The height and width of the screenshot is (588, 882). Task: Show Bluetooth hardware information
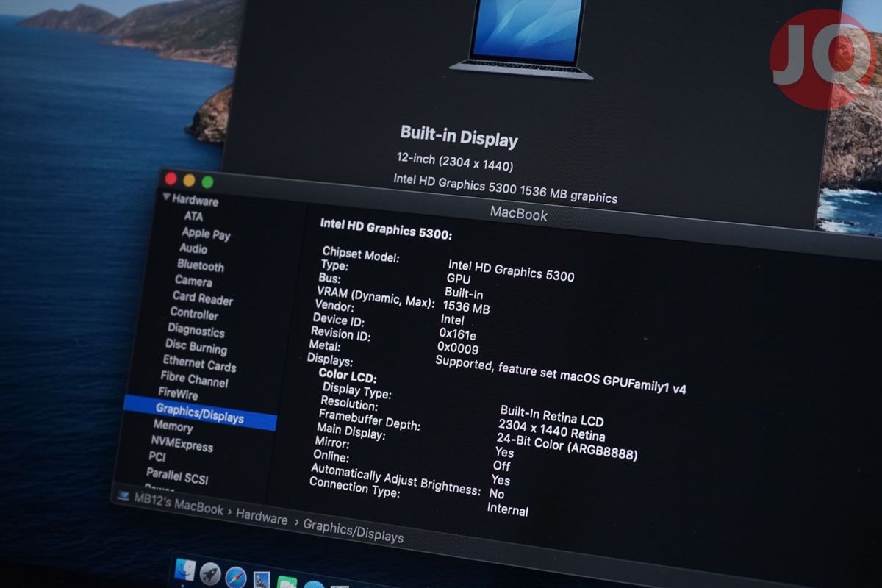pyautogui.click(x=201, y=265)
